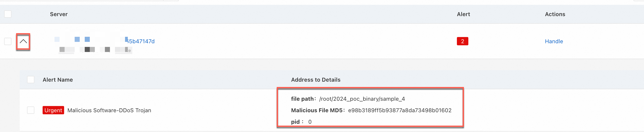Image resolution: width=644 pixels, height=132 pixels.
Task: Click the Address to Details column header
Action: [x=316, y=80]
